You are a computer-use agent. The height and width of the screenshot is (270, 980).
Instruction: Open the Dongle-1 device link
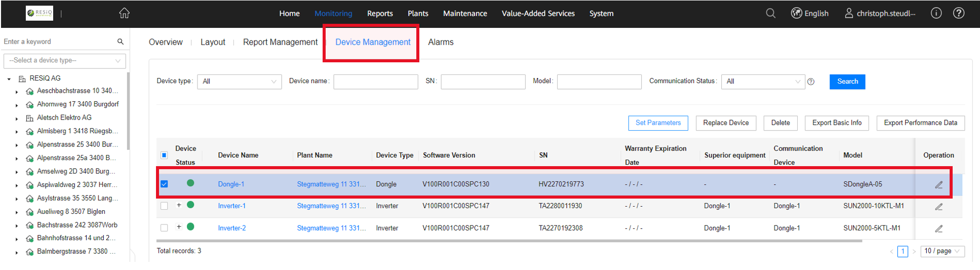pos(231,184)
